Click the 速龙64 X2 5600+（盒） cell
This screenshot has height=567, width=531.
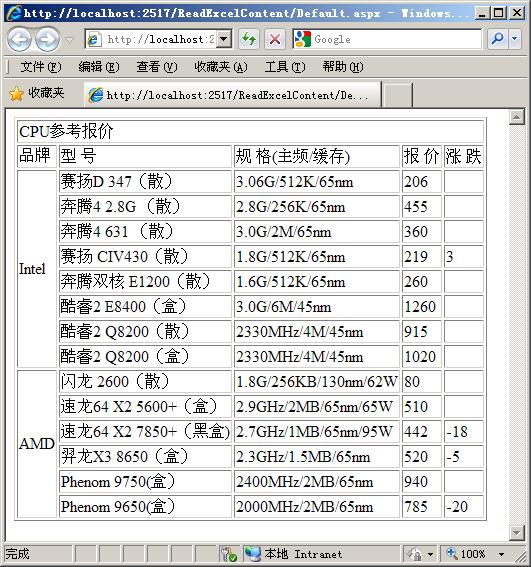(x=145, y=406)
